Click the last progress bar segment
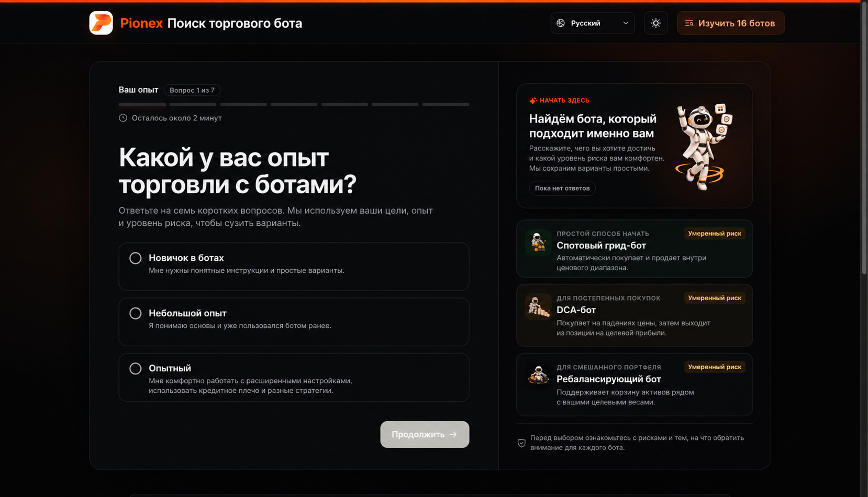Screen dimensions: 868x497 point(446,105)
